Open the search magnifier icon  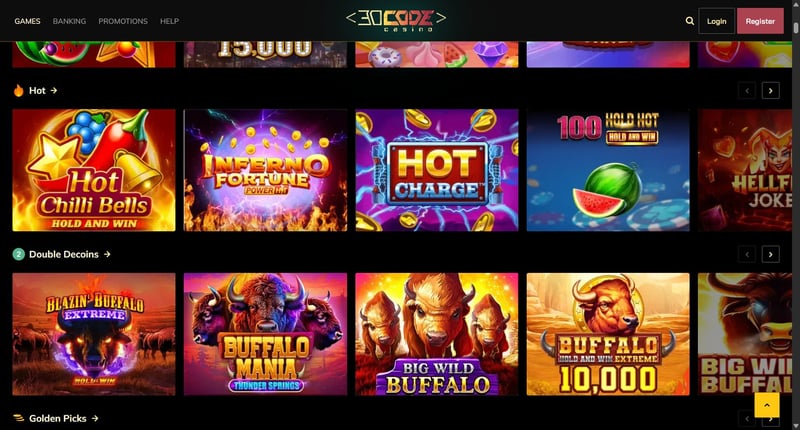point(690,21)
